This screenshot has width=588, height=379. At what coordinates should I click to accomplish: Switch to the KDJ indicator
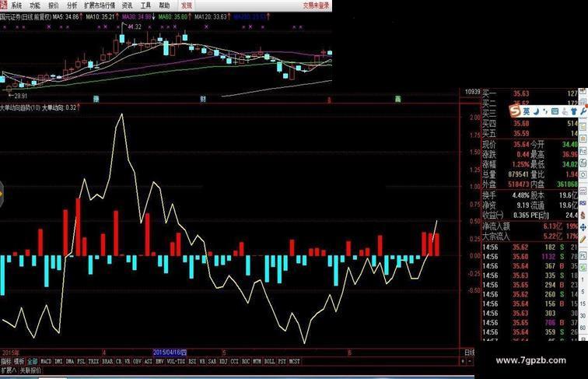click(223, 361)
